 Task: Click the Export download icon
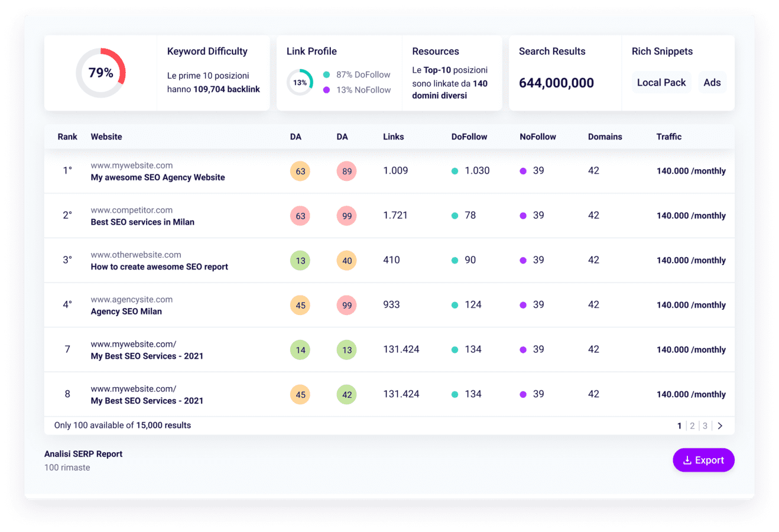(689, 460)
